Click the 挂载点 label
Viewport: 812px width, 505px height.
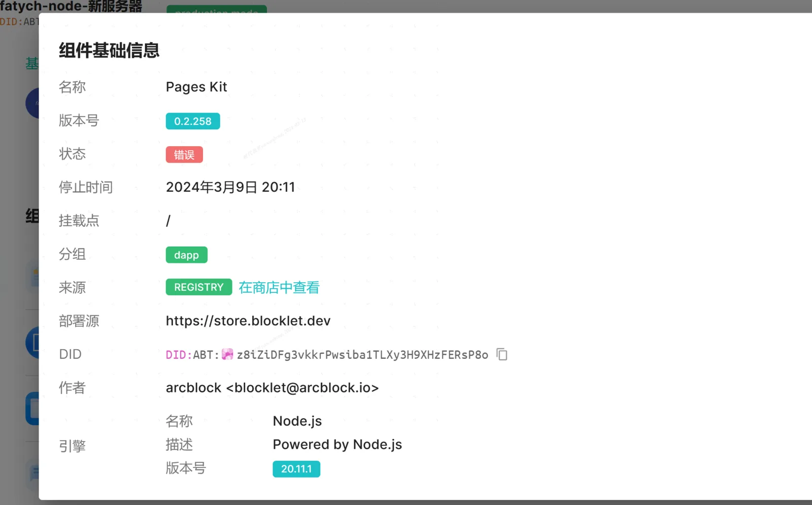pyautogui.click(x=79, y=221)
